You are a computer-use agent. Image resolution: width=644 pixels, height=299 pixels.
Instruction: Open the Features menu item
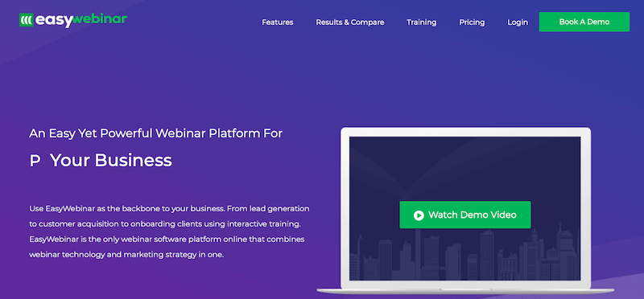tap(278, 23)
